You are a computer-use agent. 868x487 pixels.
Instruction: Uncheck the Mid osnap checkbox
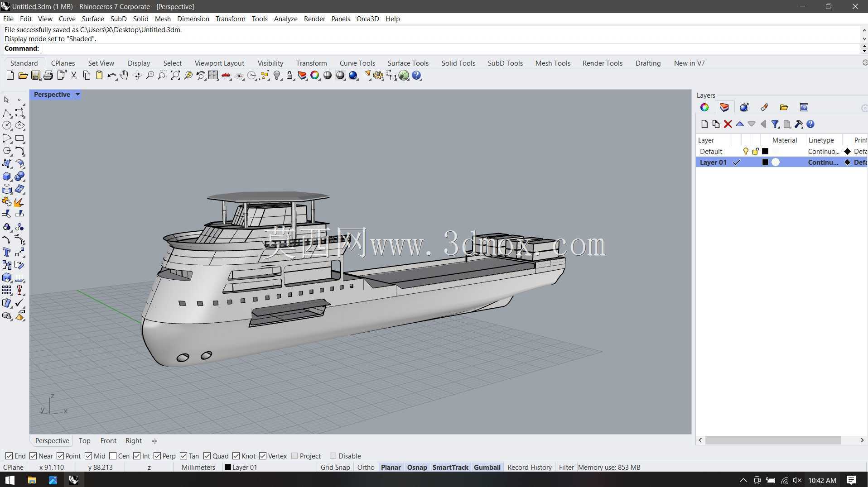click(88, 456)
